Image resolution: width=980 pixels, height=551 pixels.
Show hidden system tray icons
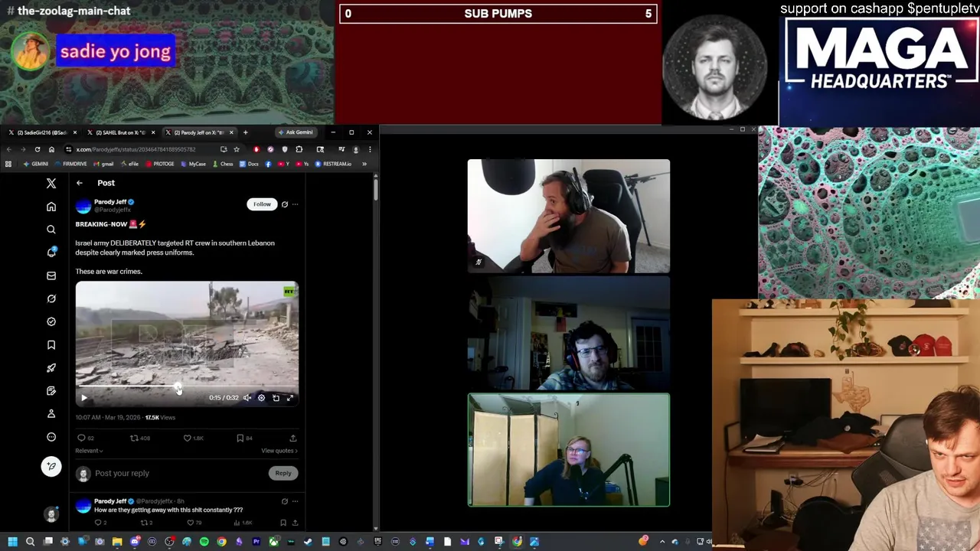[x=662, y=542]
